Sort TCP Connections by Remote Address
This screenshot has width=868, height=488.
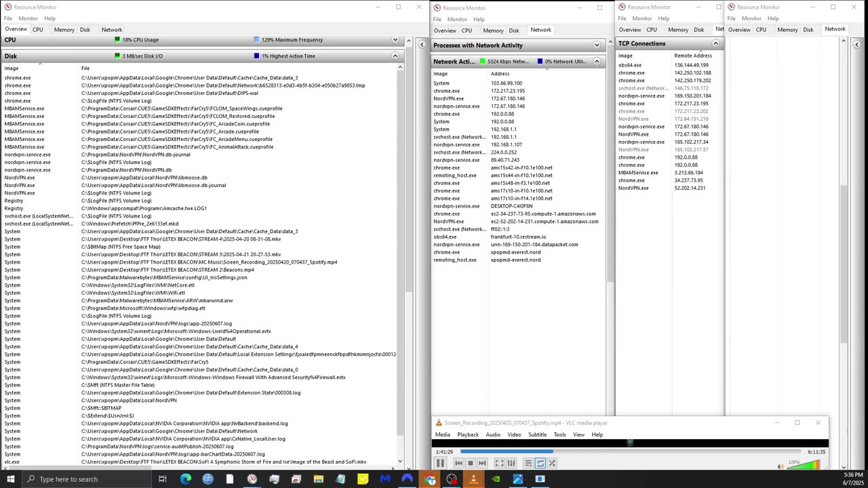pyautogui.click(x=696, y=56)
